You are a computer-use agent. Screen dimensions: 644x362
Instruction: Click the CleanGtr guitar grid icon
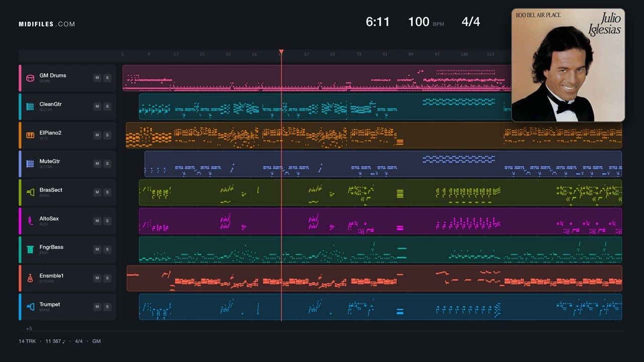[x=30, y=107]
